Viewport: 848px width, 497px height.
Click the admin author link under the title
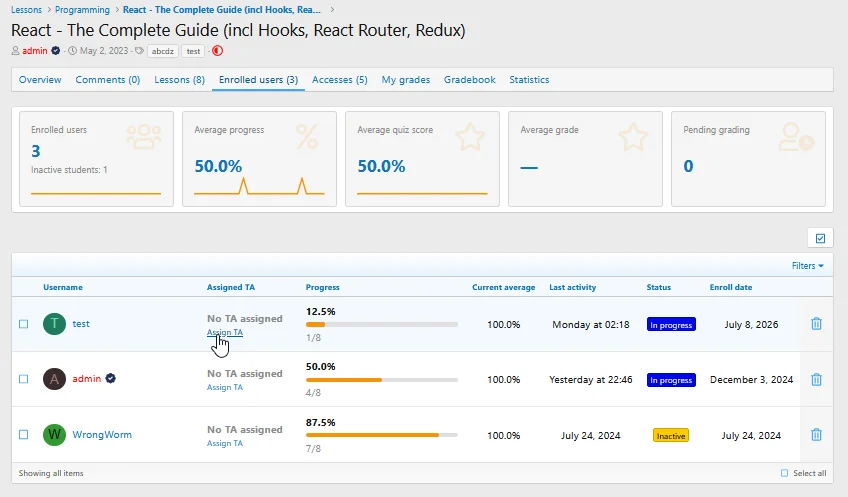(x=35, y=51)
